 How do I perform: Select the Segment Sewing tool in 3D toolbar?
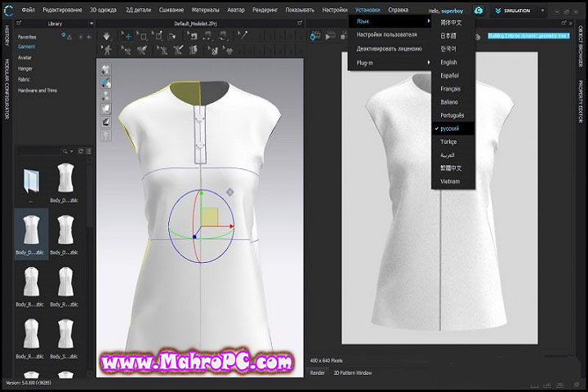(x=207, y=36)
